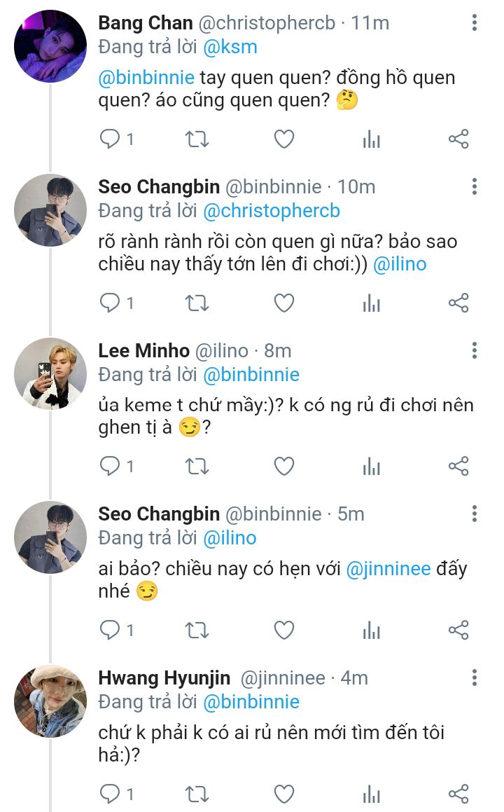Viewport: 504px width, 812px height.
Task: Share Seo Changbin's 10m tweet
Action: pos(458,303)
